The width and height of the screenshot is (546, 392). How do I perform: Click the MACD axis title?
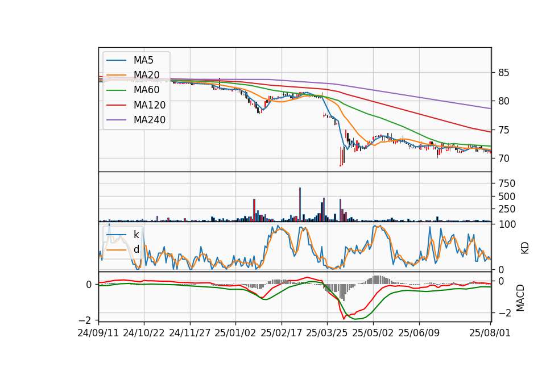[520, 298]
